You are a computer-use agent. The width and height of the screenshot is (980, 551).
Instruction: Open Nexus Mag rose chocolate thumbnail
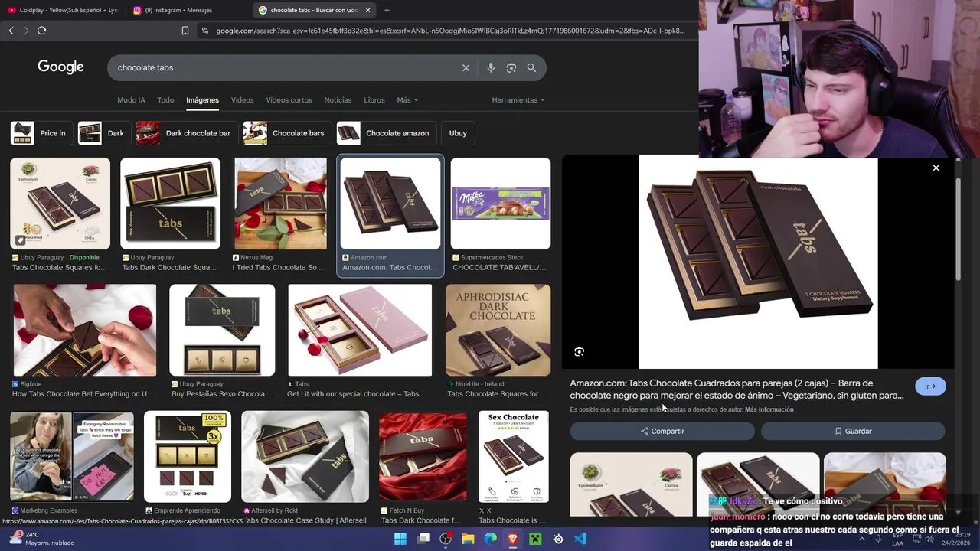click(280, 204)
